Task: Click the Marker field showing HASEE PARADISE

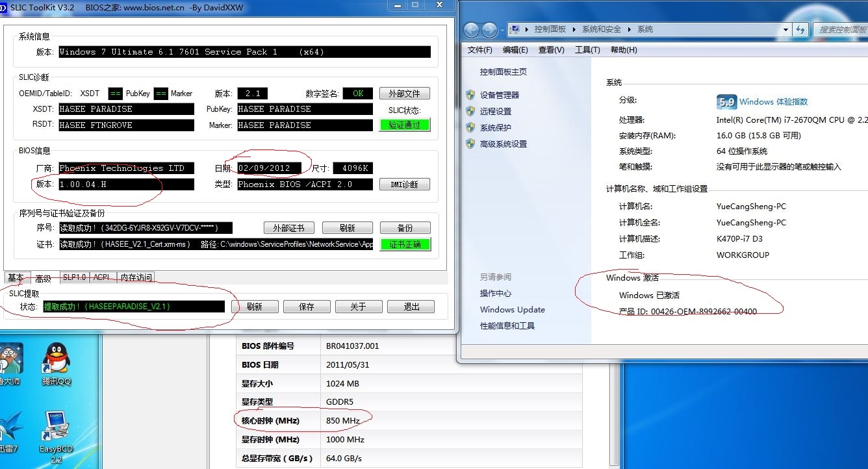Action: point(305,125)
